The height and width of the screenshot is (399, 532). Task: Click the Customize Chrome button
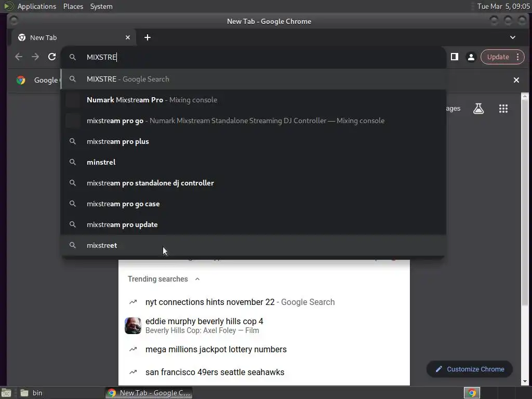(470, 369)
